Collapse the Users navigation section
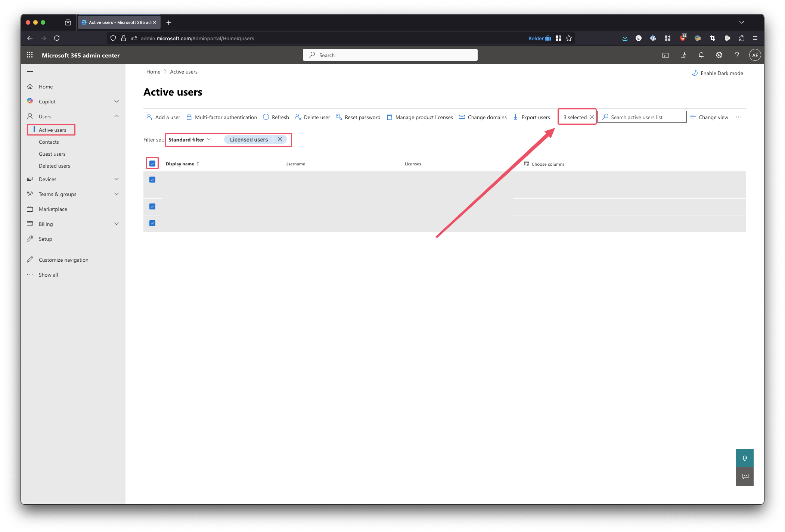Screen dimensions: 785x532 point(116,116)
